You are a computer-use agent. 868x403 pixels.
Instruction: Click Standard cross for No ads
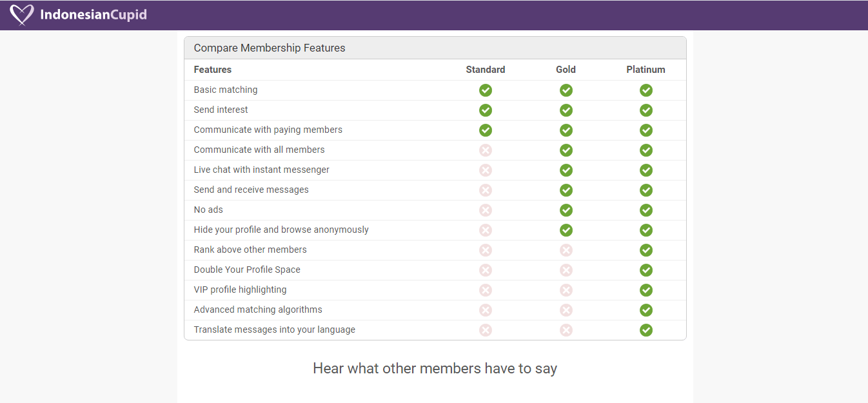click(486, 210)
